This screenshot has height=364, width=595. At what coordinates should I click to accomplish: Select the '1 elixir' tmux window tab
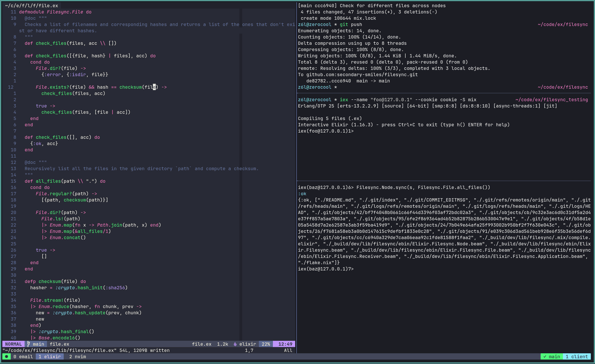point(50,357)
